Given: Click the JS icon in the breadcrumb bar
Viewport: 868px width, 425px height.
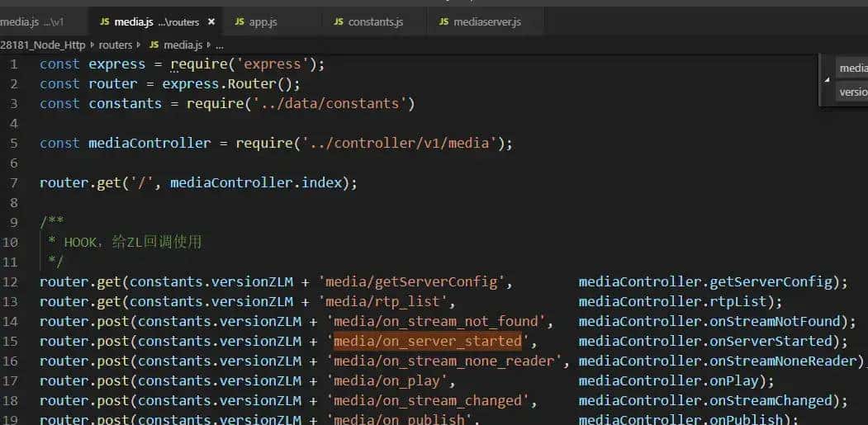Looking at the screenshot, I should pos(154,45).
